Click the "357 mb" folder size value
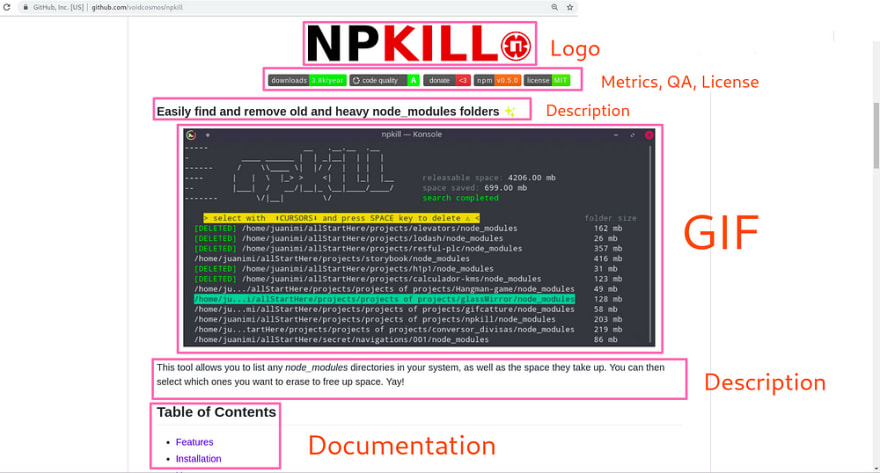This screenshot has width=880, height=473. click(x=608, y=249)
